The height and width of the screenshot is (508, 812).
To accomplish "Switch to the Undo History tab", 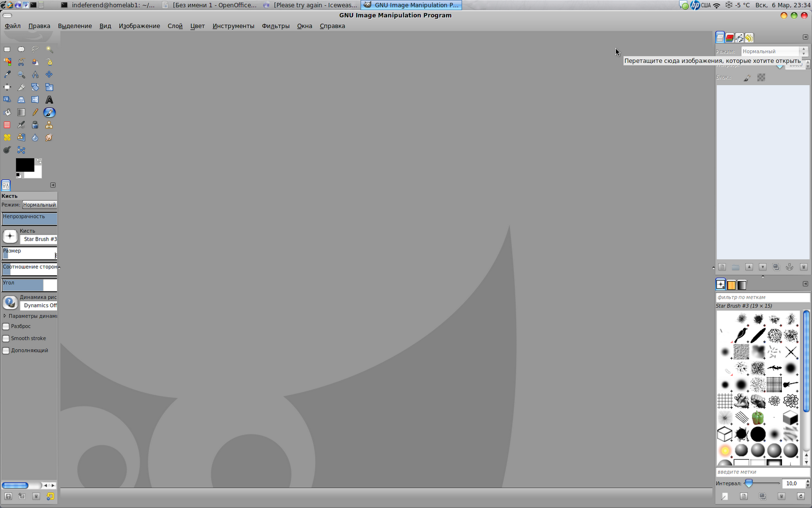I will 749,38.
